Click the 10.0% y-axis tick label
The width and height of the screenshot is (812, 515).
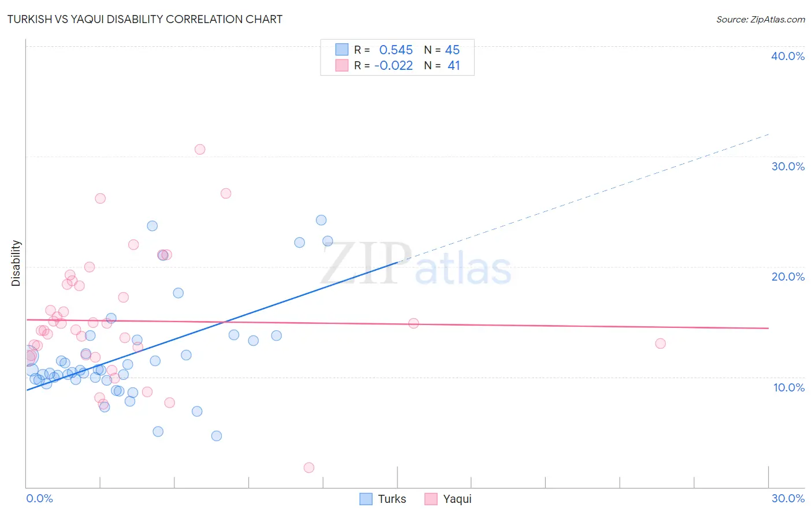789,387
